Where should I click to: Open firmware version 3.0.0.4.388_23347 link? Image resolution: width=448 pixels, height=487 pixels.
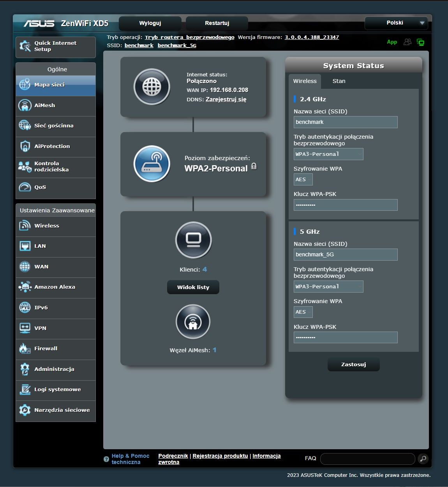coord(312,37)
